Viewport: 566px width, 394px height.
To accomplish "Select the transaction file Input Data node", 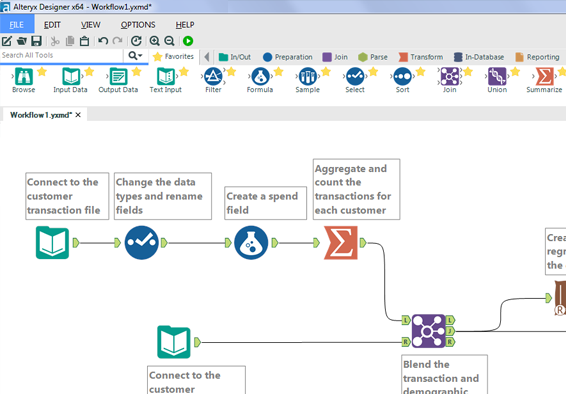I will tap(52, 243).
